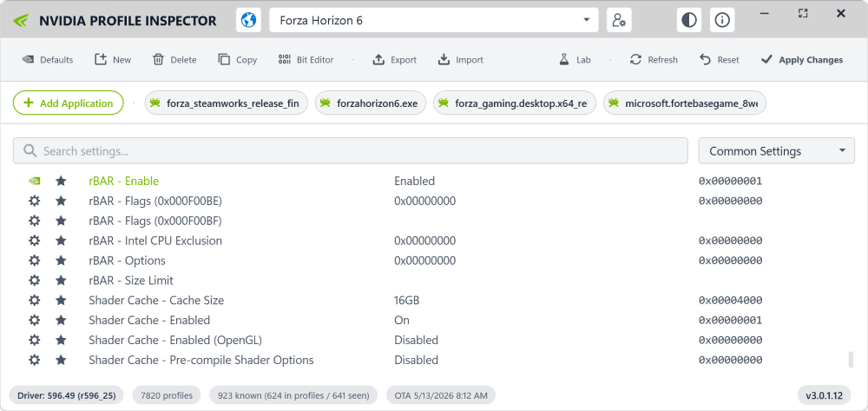Toggle star for Shader Cache - Pre-compile Shader Options
868x411 pixels.
click(x=61, y=360)
